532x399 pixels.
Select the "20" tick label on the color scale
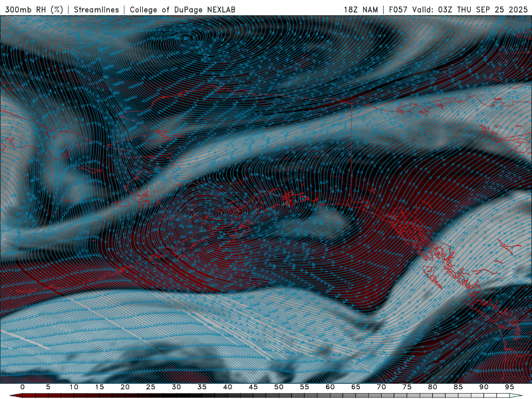125,387
